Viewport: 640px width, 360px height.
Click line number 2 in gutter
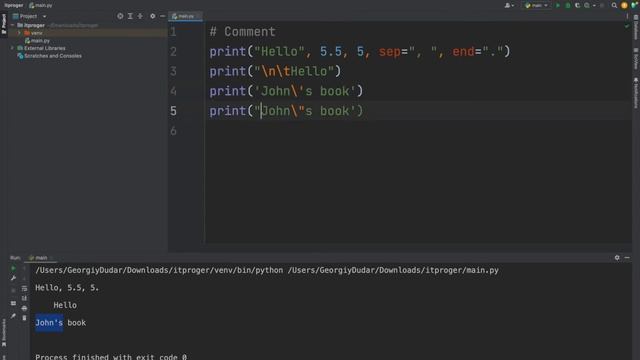[173, 52]
